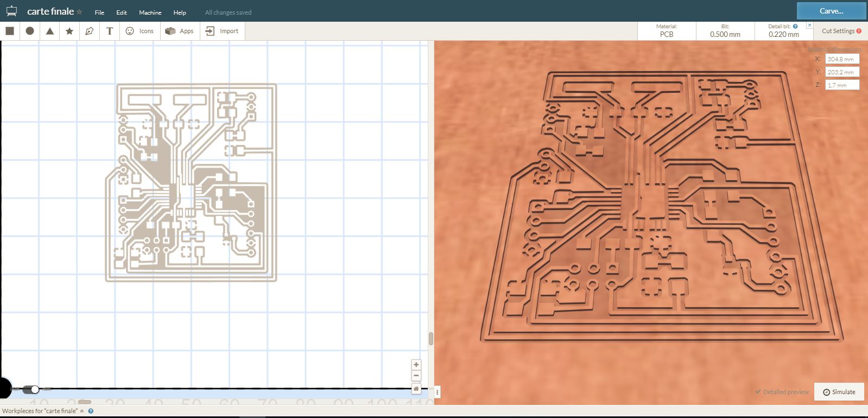Screen dimensions: 868x418
Task: Zoom in on the design canvas
Action: [416, 365]
